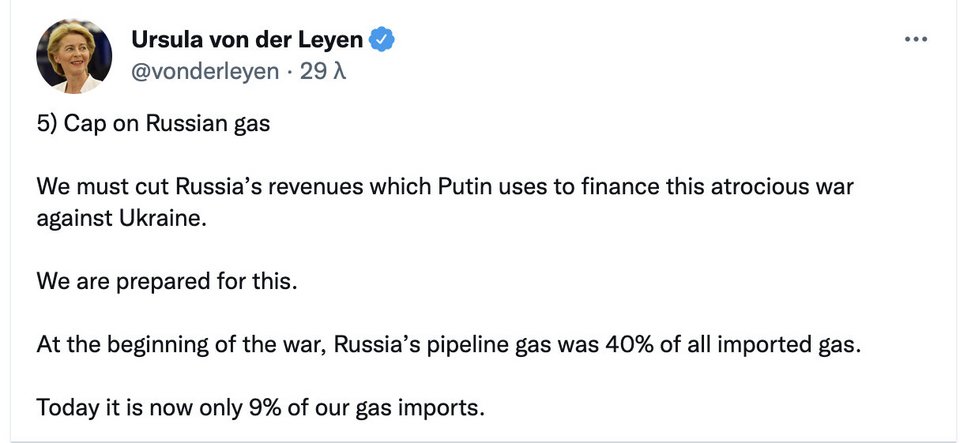Click the blue verified checkmark badge
The height and width of the screenshot is (443, 960).
pyautogui.click(x=381, y=40)
